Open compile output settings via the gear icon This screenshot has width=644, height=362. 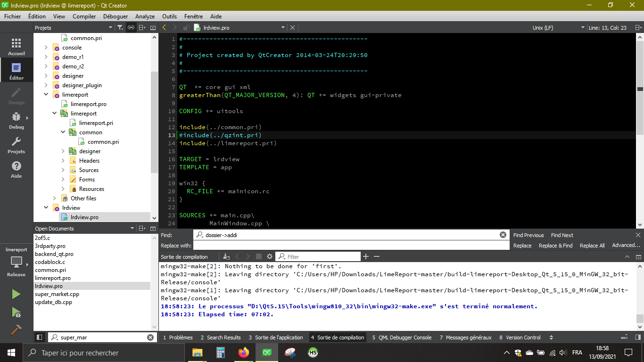[x=269, y=256]
